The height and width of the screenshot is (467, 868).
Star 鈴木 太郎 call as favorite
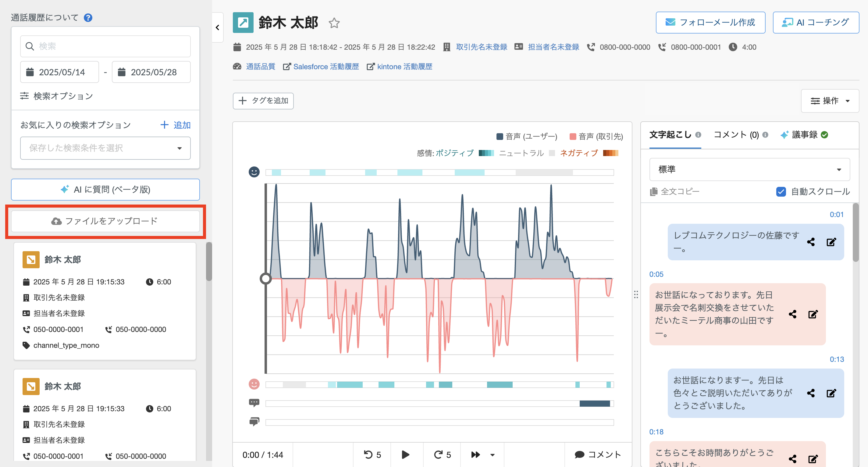tap(334, 23)
